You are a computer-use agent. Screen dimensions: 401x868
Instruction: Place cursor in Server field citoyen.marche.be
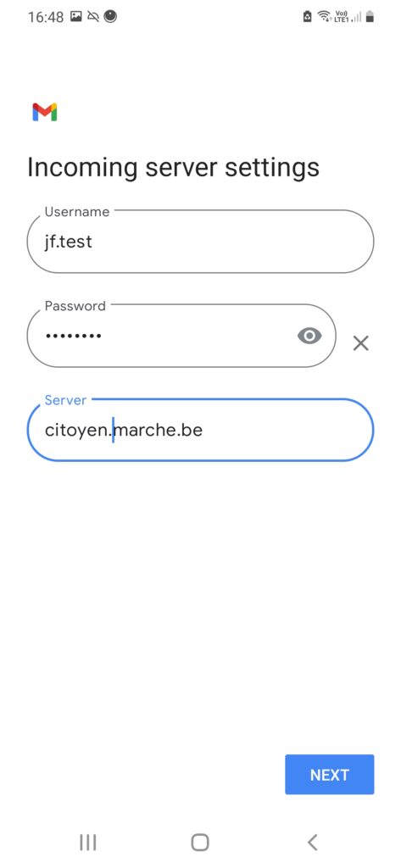[x=200, y=430]
